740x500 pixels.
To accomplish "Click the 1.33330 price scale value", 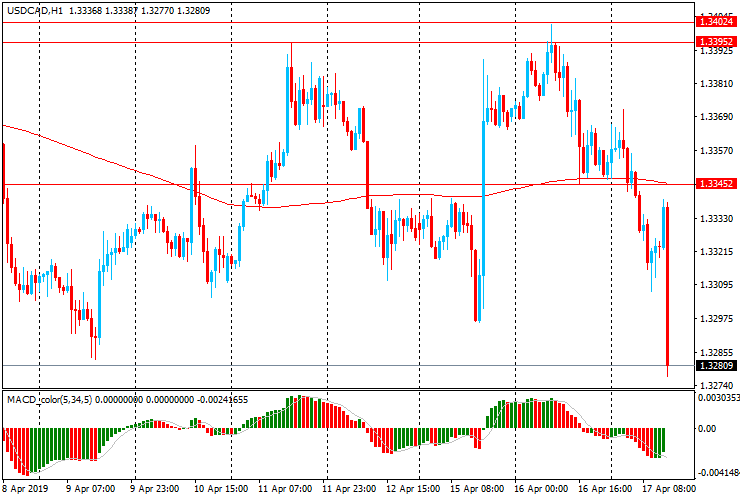I will [x=716, y=219].
